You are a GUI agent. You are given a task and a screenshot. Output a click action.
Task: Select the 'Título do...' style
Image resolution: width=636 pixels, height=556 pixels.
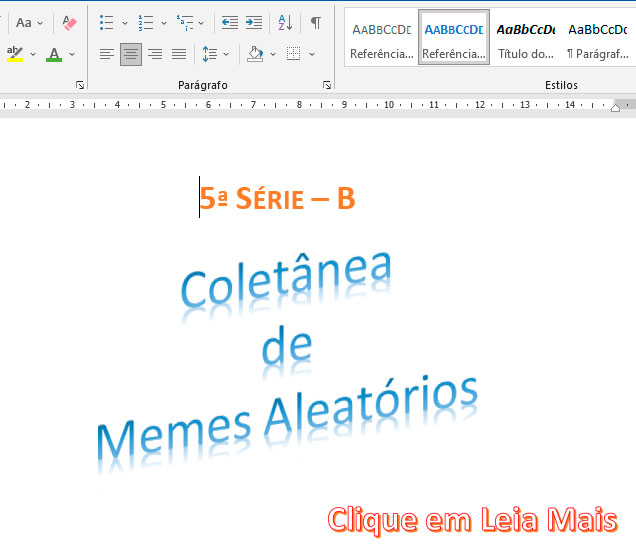click(526, 40)
